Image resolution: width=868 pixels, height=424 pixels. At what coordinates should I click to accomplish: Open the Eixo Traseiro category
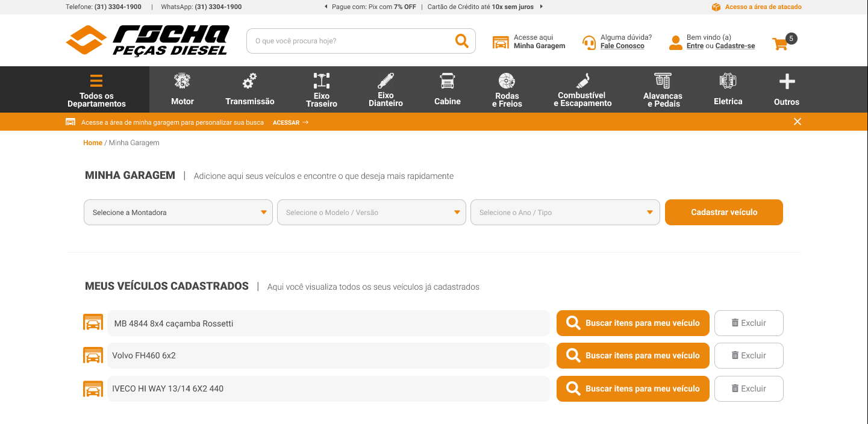322,90
